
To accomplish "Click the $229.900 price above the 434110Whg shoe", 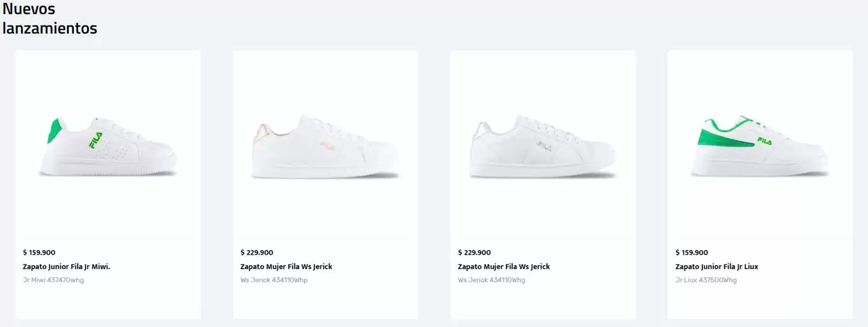I will [474, 253].
